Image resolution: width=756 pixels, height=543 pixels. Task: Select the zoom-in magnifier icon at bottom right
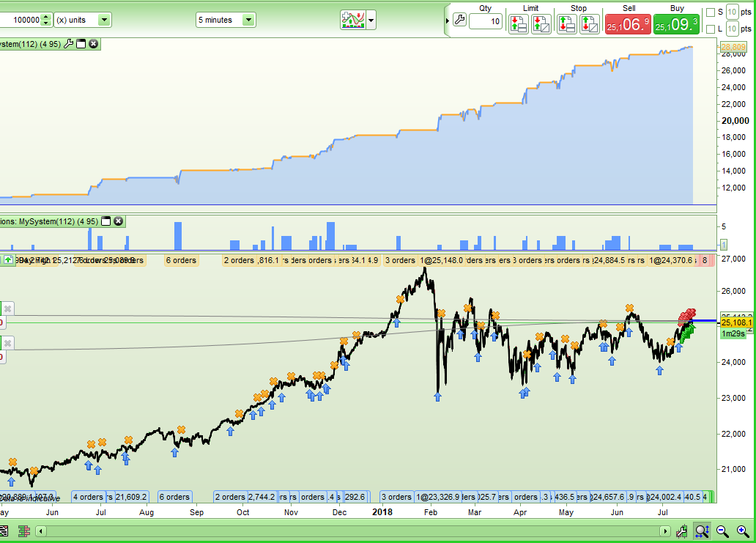(x=741, y=531)
